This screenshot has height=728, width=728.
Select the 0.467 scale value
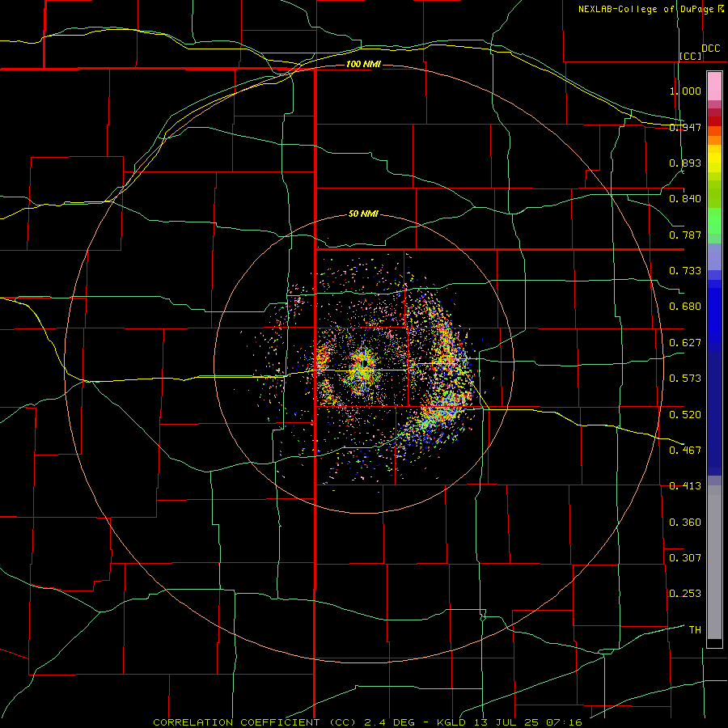(x=685, y=451)
